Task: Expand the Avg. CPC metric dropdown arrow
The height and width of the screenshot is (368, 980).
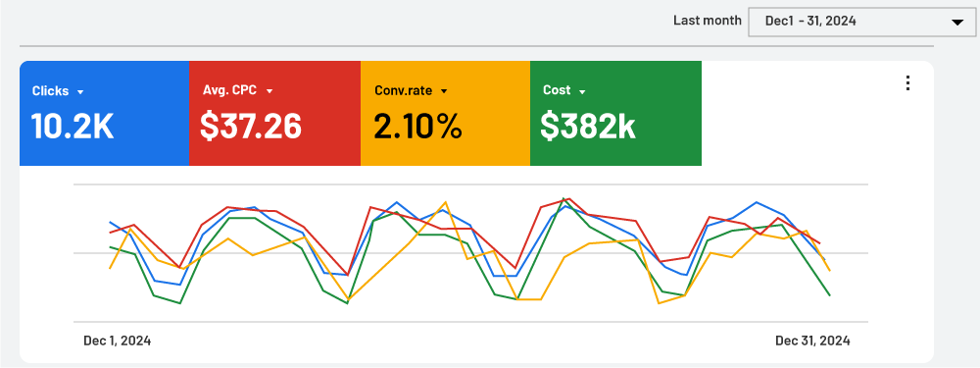Action: (x=269, y=91)
